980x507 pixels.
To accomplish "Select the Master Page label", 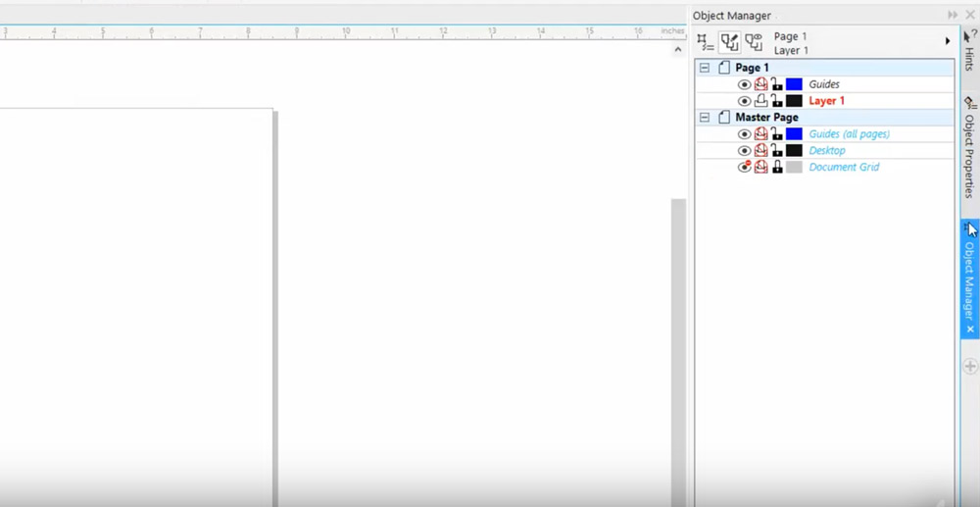I will 766,118.
